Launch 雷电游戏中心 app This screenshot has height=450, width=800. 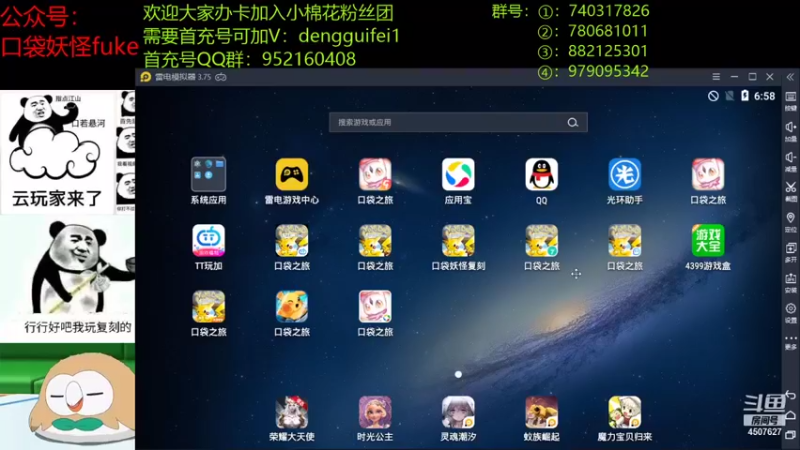[291, 174]
